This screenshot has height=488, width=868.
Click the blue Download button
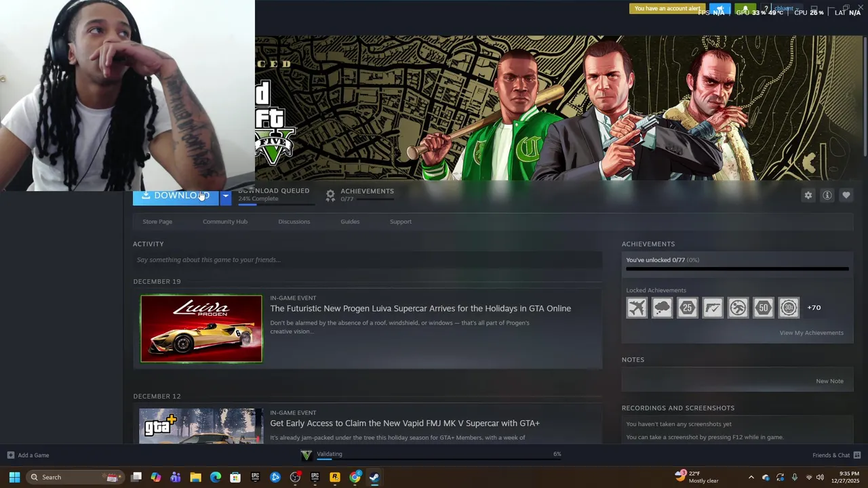click(x=176, y=197)
